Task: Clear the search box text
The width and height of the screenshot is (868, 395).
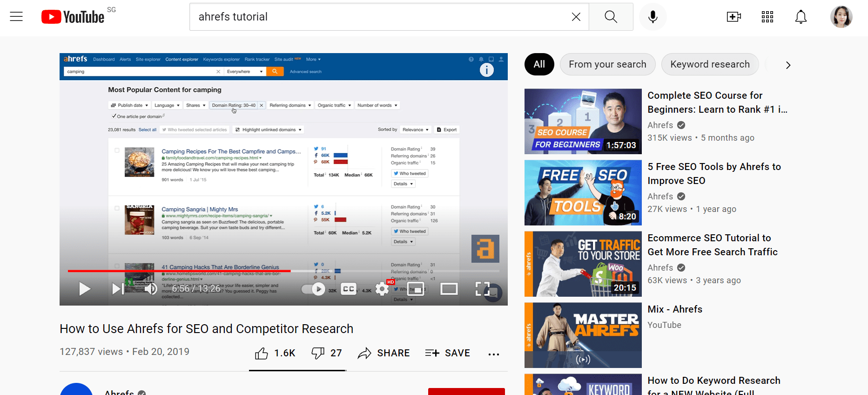Action: pyautogui.click(x=576, y=17)
